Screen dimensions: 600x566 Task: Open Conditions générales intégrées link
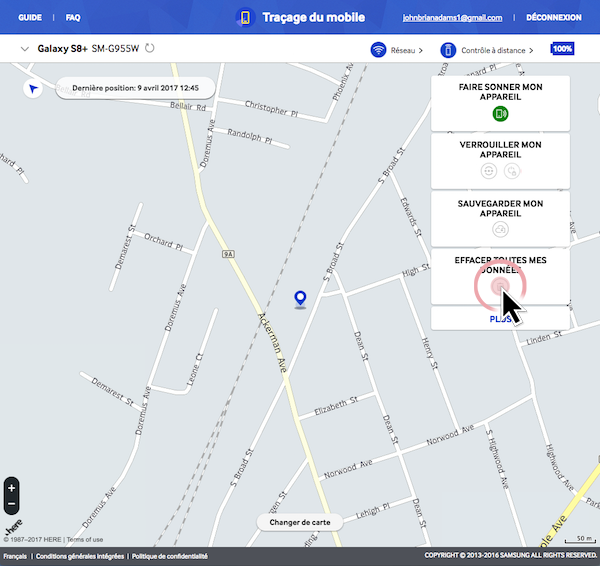80,556
